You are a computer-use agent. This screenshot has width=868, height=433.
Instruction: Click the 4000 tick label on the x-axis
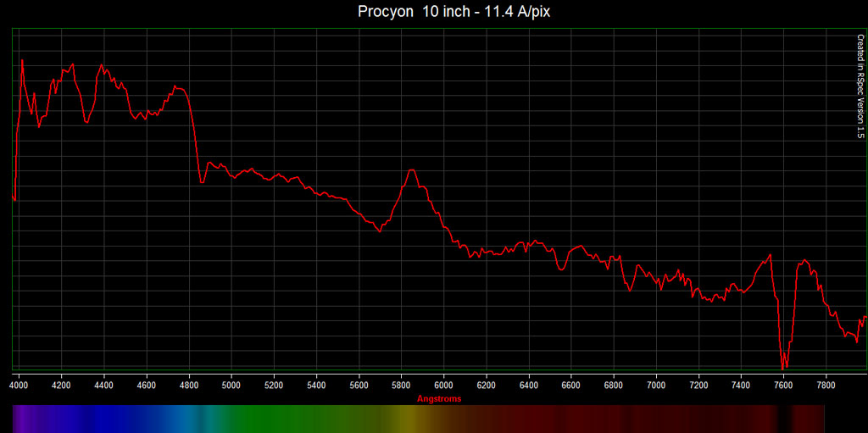(x=19, y=385)
